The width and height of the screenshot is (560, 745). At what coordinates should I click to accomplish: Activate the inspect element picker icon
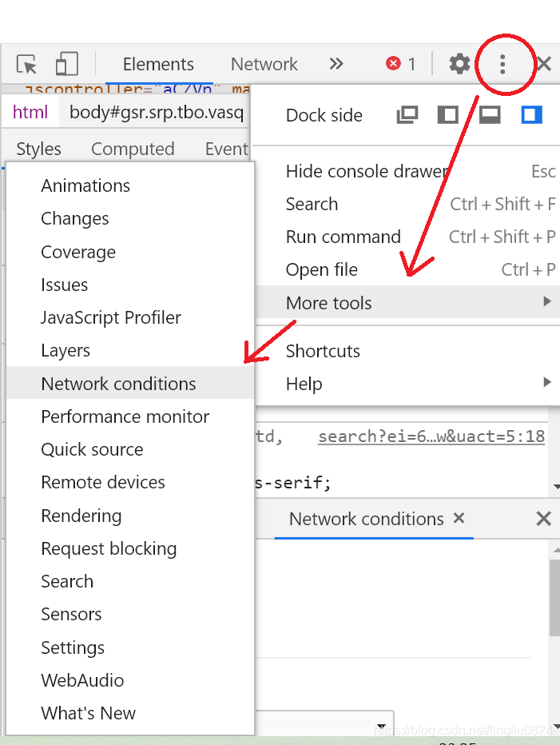click(x=26, y=64)
